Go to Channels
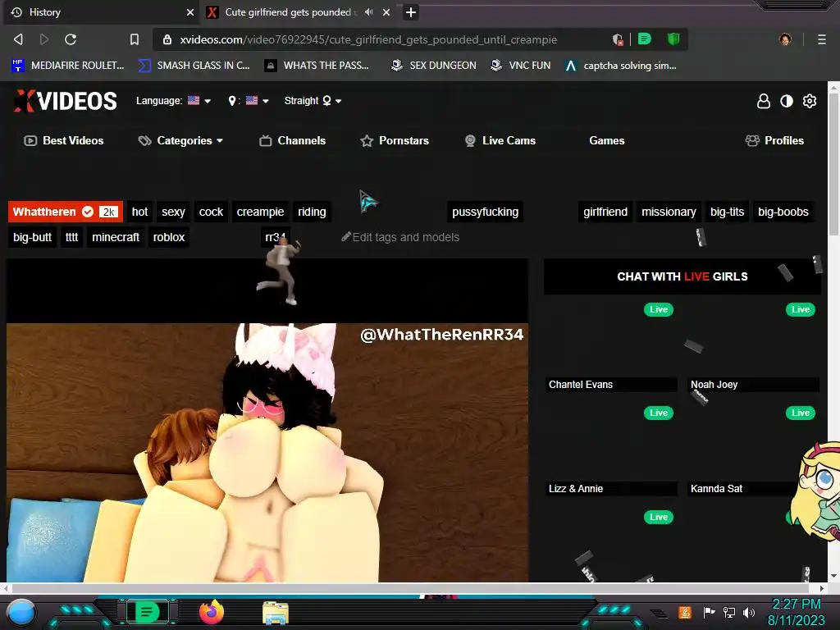840x630 pixels. (x=293, y=140)
